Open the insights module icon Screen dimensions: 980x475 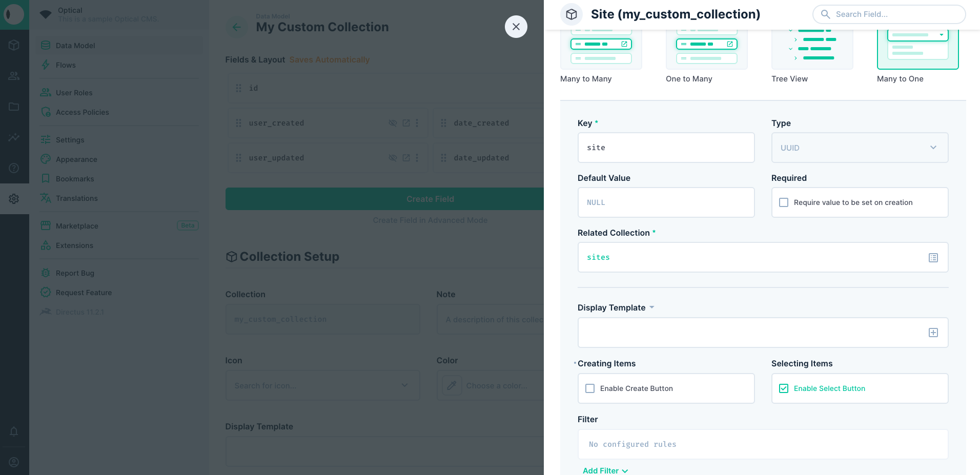pyautogui.click(x=14, y=137)
